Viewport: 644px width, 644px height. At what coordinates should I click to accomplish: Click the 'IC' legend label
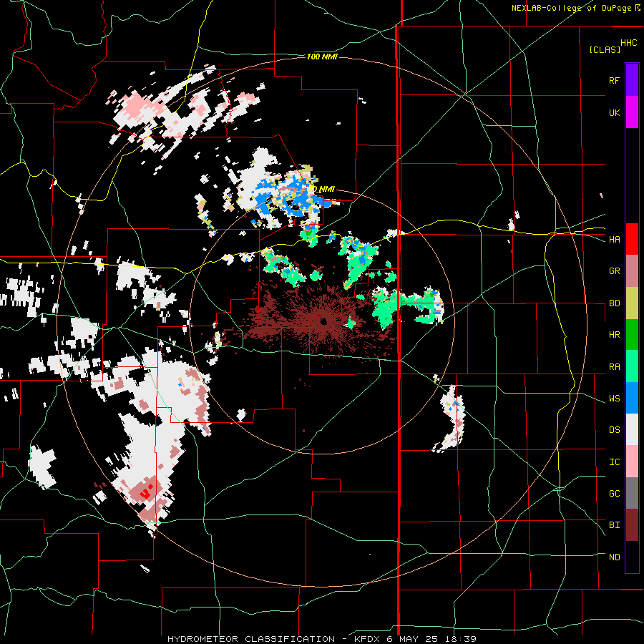click(x=614, y=462)
